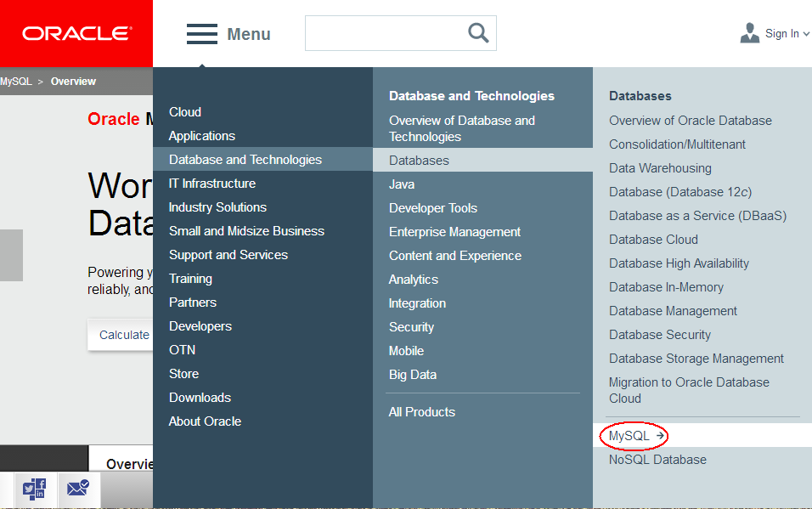The height and width of the screenshot is (509, 812).
Task: Open Support and Services menu item
Action: point(228,255)
